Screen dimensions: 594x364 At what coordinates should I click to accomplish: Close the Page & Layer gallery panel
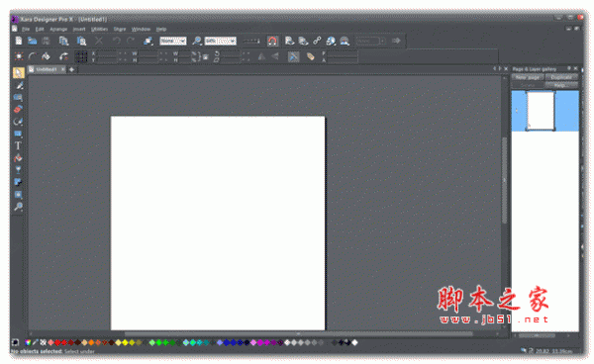[x=576, y=68]
